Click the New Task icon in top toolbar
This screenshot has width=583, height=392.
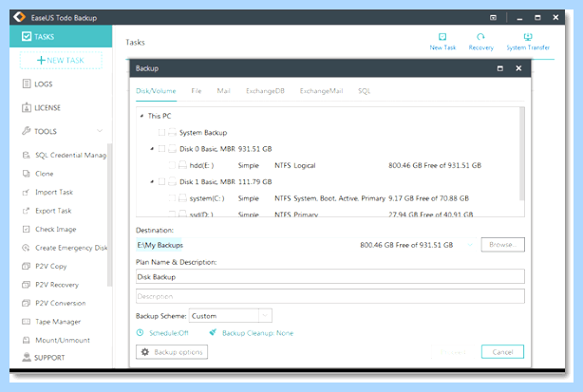(442, 37)
